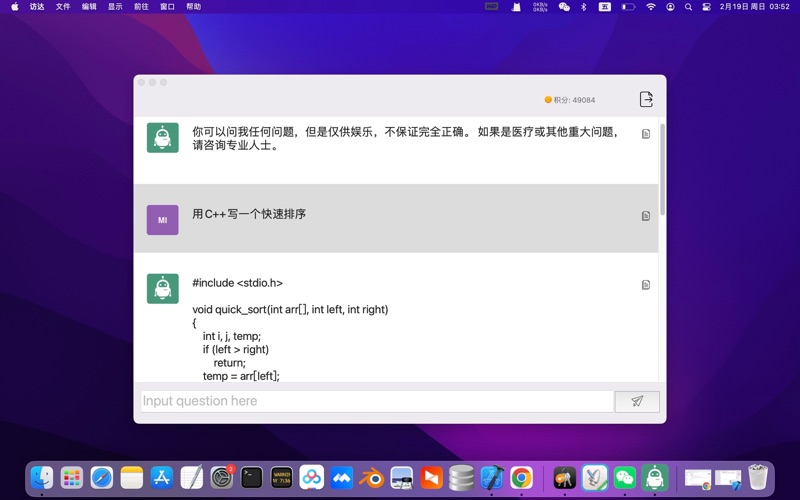Copy the quick_sort code reply via its icon
800x500 pixels.
(645, 285)
